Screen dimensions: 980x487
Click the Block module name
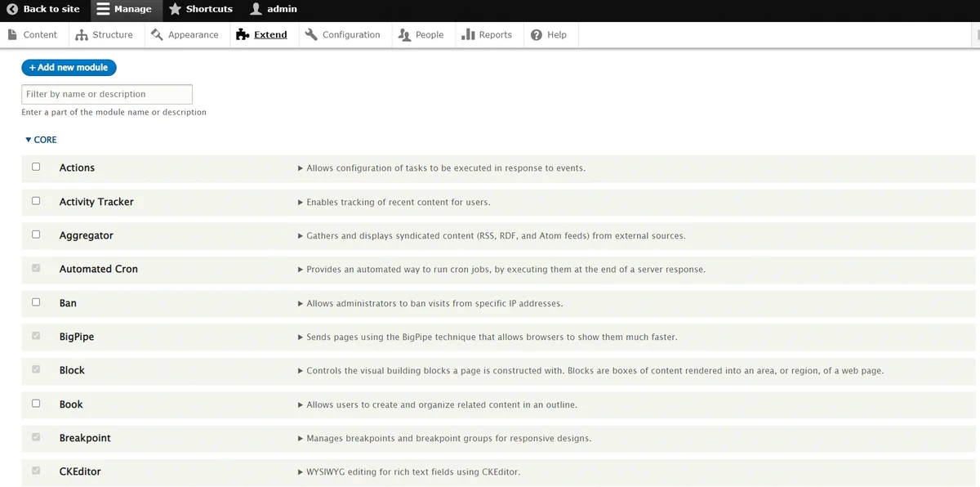[x=72, y=370]
